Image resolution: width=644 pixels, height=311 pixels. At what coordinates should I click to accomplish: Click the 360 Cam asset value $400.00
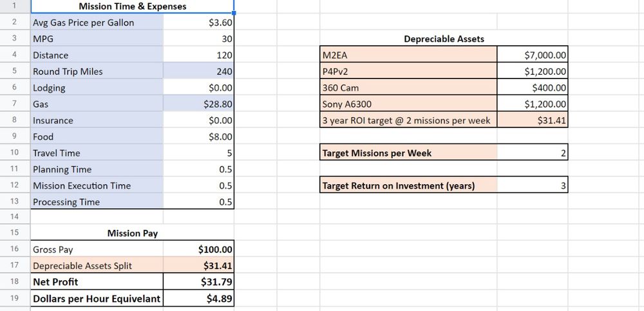532,88
